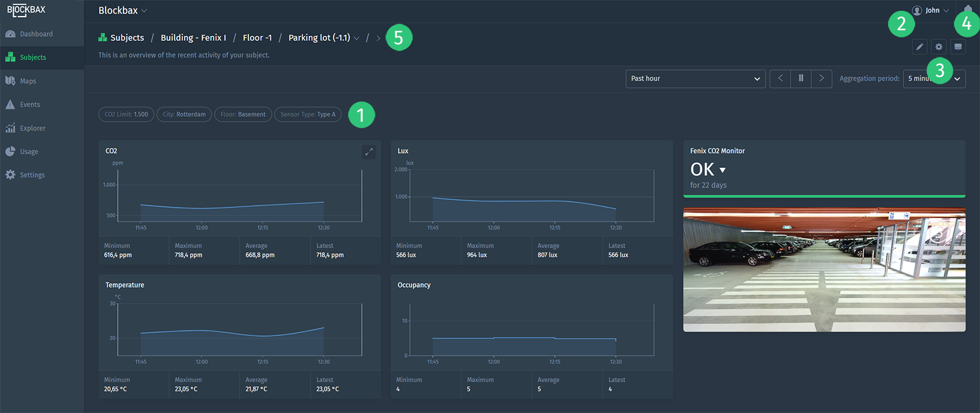
Task: Click the Floor -1 breadcrumb link
Action: click(x=257, y=38)
